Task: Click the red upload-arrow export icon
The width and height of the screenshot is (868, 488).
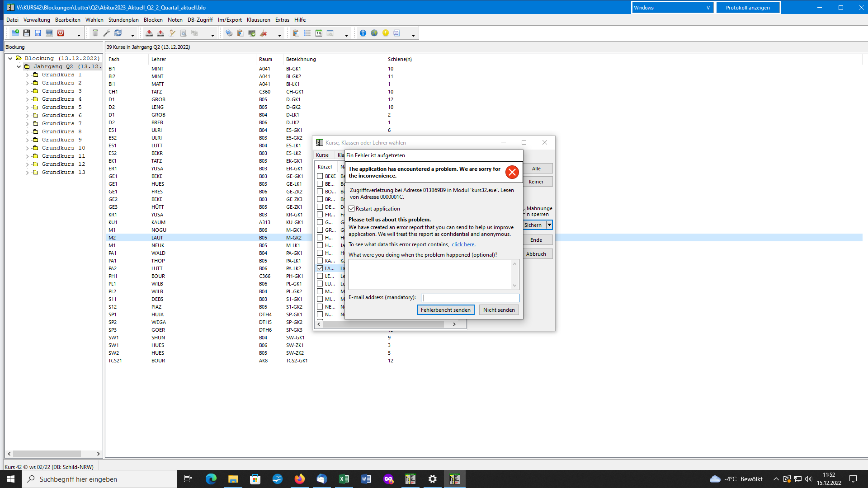Action: [x=160, y=33]
